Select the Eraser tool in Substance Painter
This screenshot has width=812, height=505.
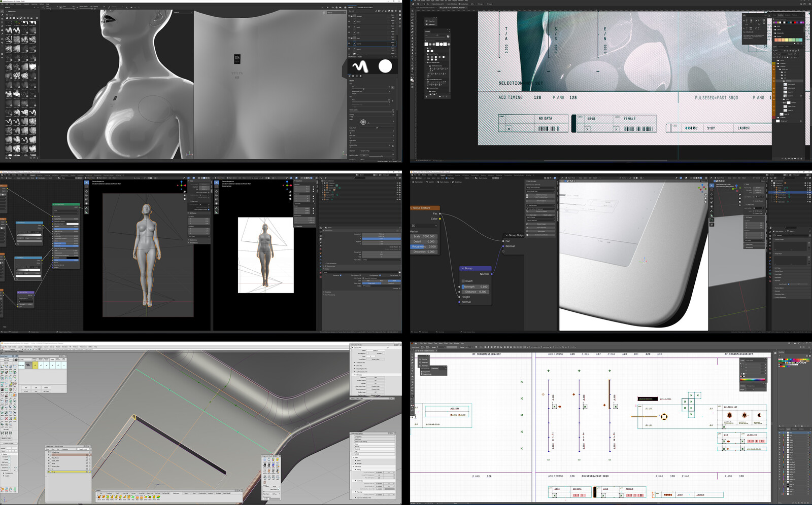[2, 15]
